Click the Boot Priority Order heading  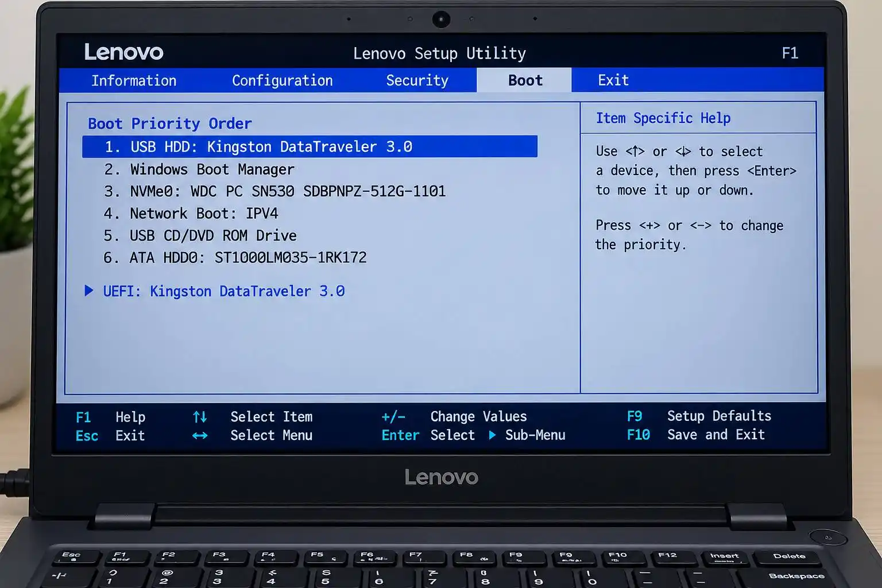click(x=170, y=123)
